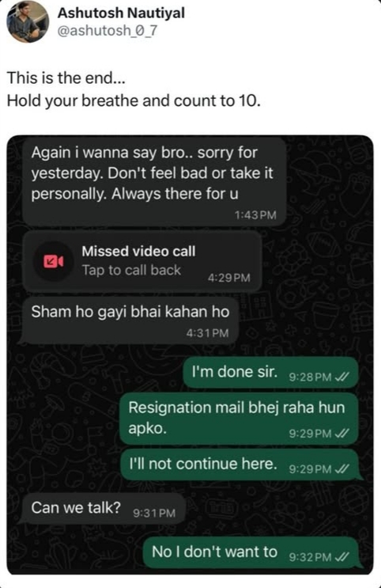Click the 4:29 PM missed call timestamp
Screen dimensions: 381x588
(229, 278)
